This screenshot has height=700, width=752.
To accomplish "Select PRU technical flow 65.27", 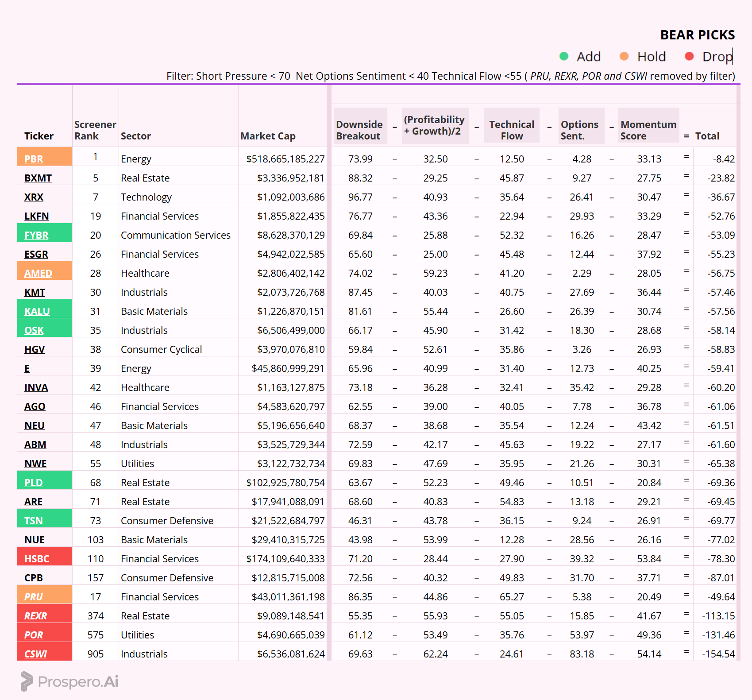I will pos(512,597).
